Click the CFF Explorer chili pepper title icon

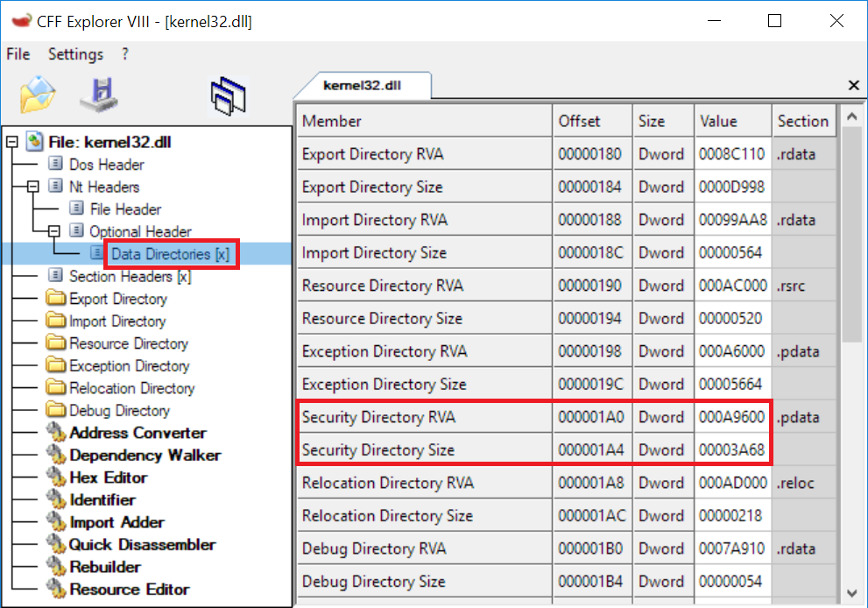coord(22,21)
